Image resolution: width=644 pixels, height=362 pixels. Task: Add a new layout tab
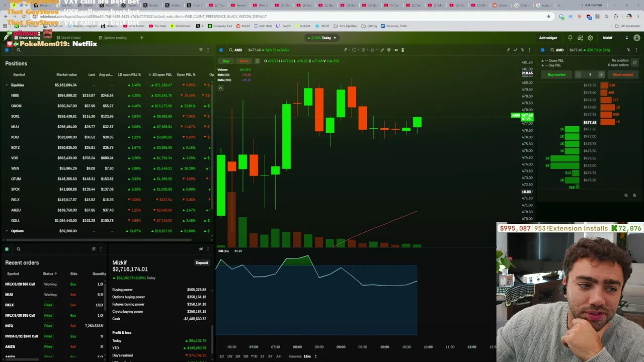(141, 38)
